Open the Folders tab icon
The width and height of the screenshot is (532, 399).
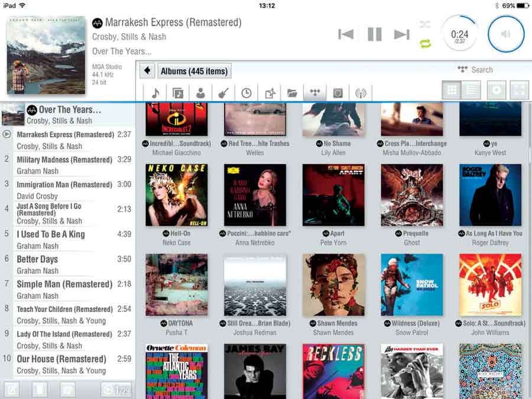click(x=292, y=93)
